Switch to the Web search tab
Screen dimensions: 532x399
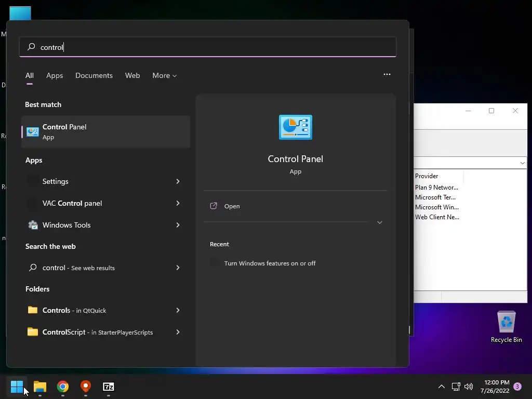132,76
